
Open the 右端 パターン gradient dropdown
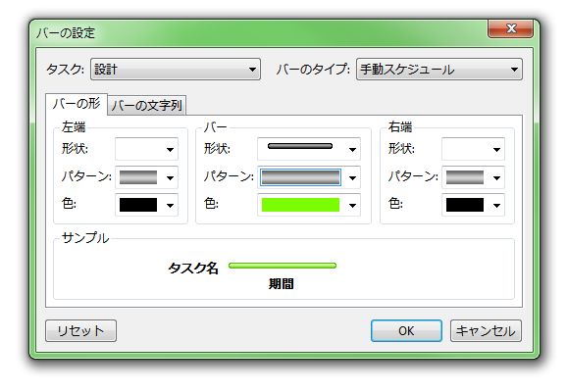click(473, 177)
